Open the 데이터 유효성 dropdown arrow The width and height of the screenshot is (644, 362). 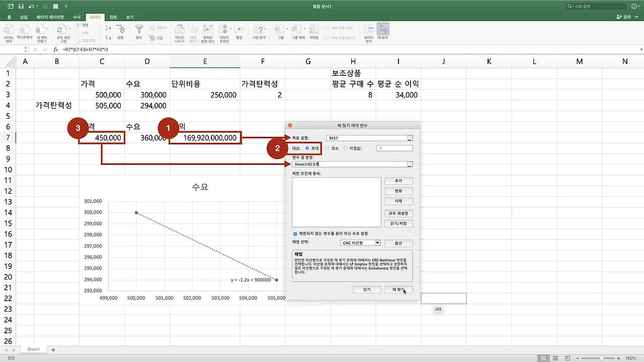coord(231,30)
